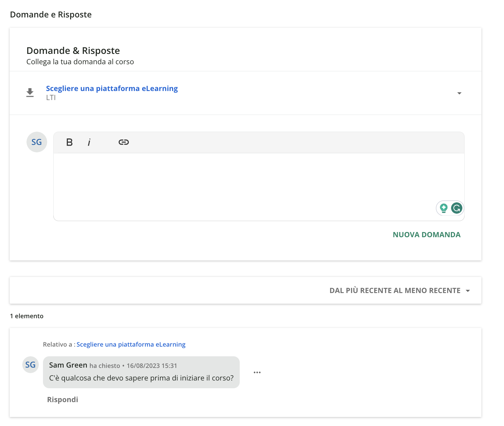This screenshot has width=504, height=426.
Task: Open the Grammarly assistant icon
Action: [457, 208]
